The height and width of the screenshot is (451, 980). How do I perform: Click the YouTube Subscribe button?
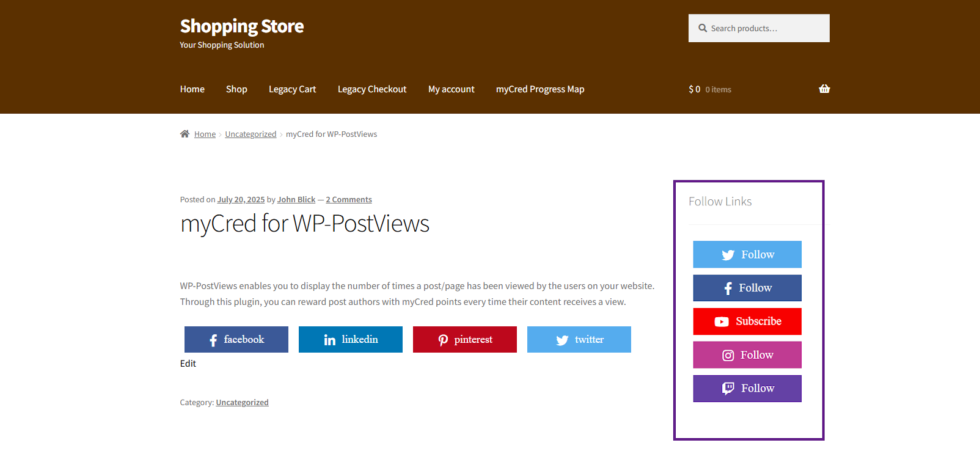[747, 321]
